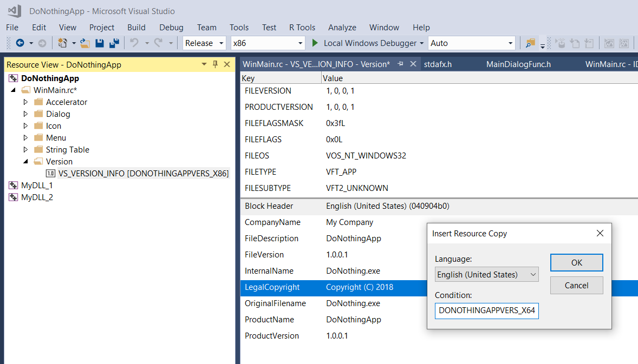Click the Navigate Forward arrow icon
The height and width of the screenshot is (364, 638).
click(x=42, y=43)
